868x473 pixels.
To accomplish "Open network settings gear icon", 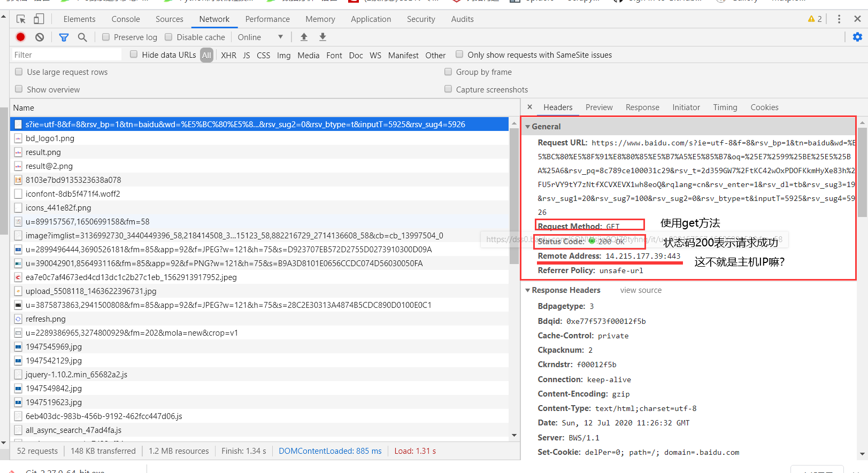I will pyautogui.click(x=857, y=37).
